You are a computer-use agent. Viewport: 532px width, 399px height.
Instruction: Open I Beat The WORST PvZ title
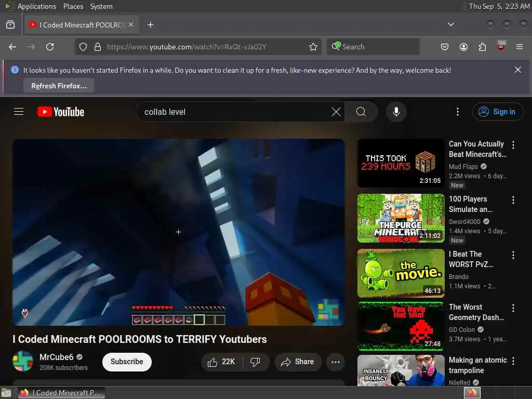click(471, 259)
